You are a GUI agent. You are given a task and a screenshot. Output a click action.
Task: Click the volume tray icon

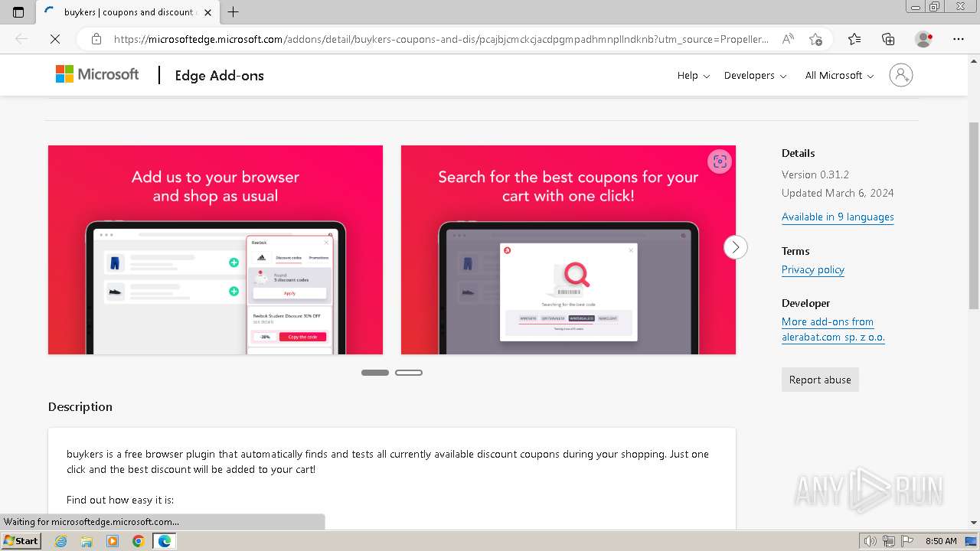click(x=871, y=541)
